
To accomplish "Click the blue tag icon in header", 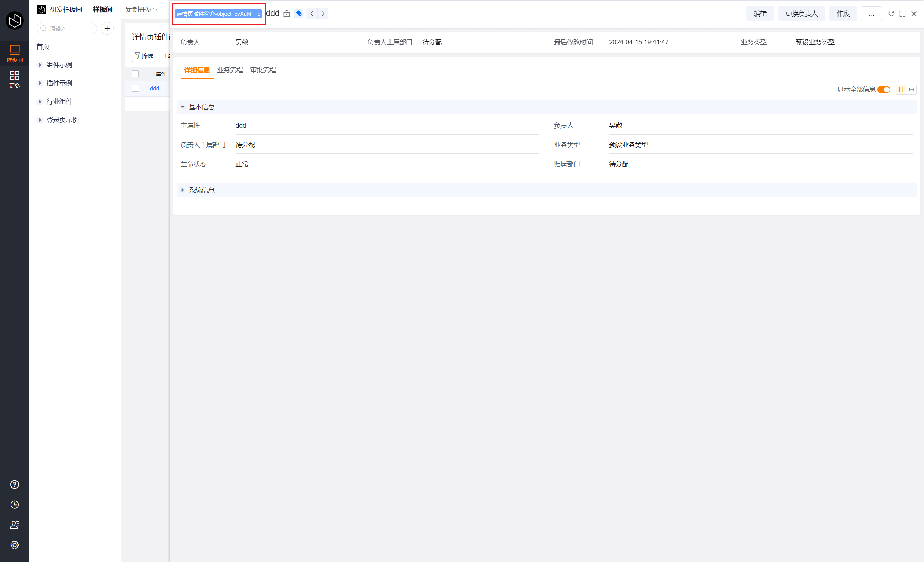I will click(298, 14).
